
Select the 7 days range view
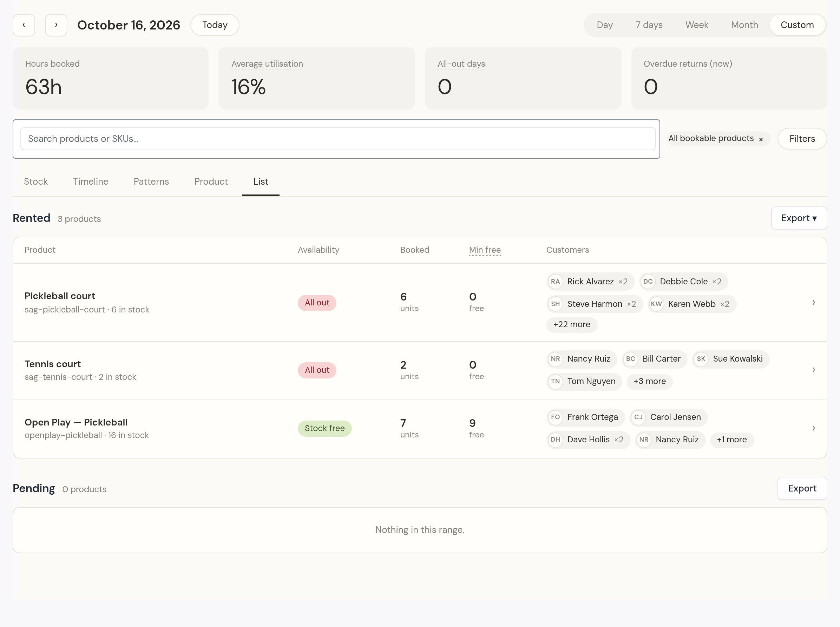coord(649,25)
